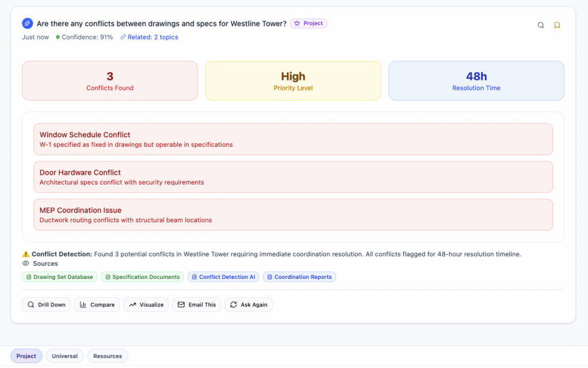Expand the Door Hardware Conflict item
The width and height of the screenshot is (588, 368).
pos(293,177)
